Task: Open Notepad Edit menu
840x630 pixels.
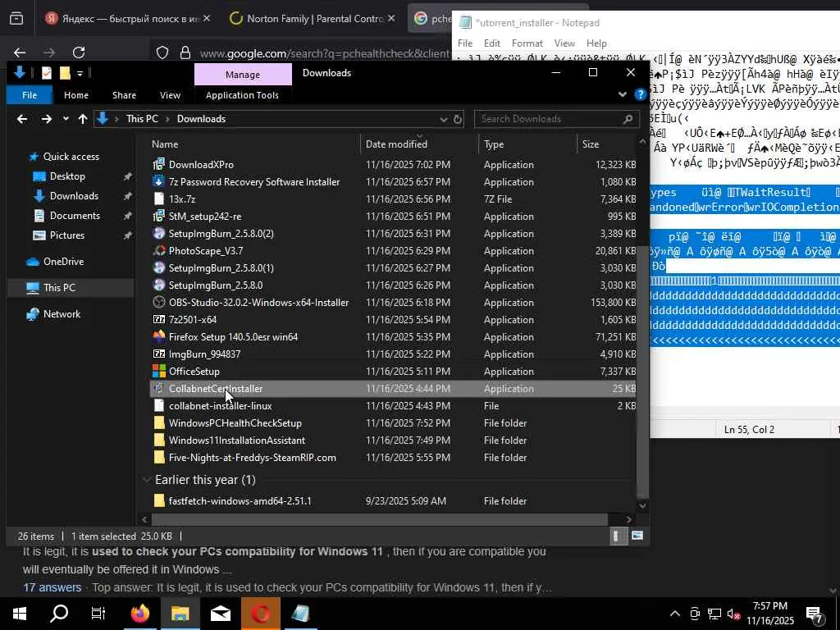Action: 492,43
